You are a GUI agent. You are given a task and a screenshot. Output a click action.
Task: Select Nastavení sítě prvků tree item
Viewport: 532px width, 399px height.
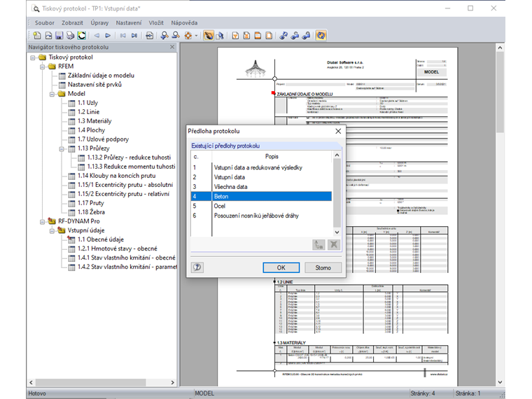(x=94, y=85)
